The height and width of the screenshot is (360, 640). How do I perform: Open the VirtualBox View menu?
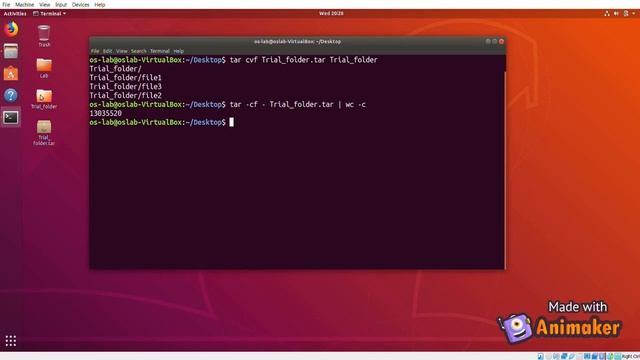tap(44, 4)
